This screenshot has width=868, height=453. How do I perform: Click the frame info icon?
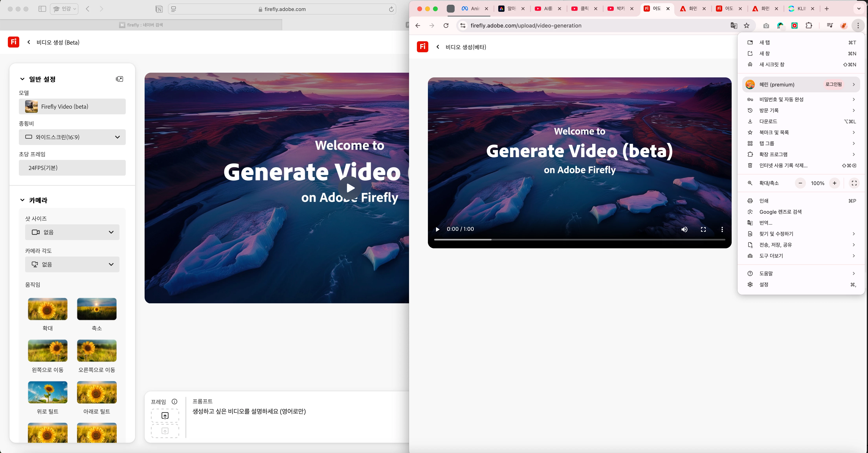pos(174,402)
